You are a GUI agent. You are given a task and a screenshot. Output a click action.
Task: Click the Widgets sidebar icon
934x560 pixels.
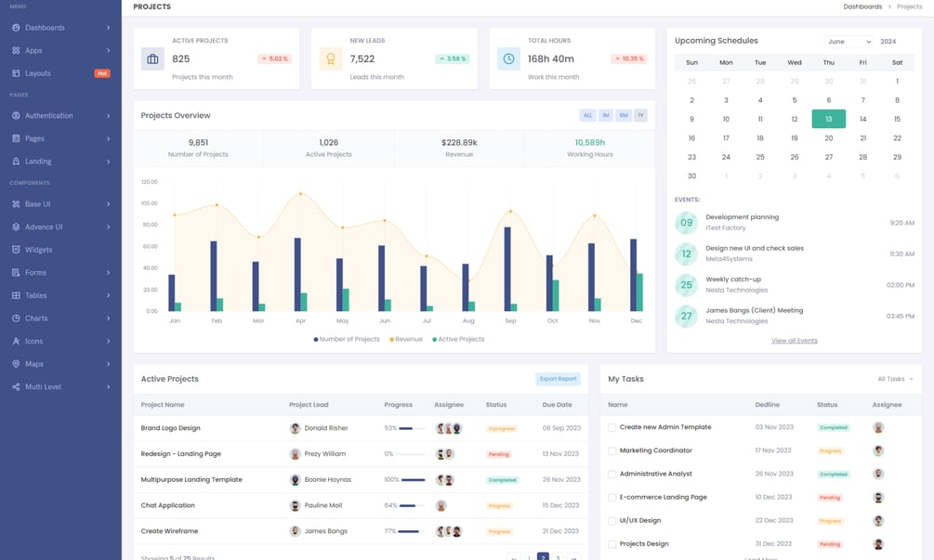(x=16, y=249)
